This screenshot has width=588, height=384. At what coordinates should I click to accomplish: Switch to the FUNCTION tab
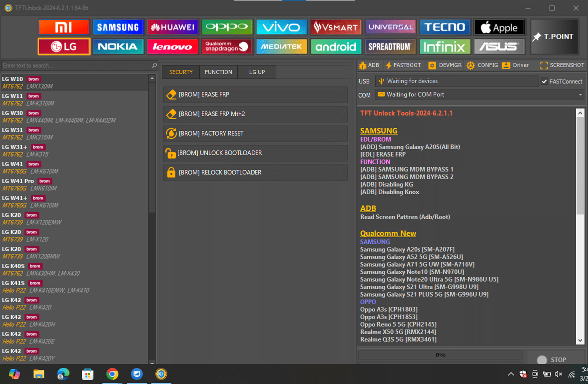point(218,71)
